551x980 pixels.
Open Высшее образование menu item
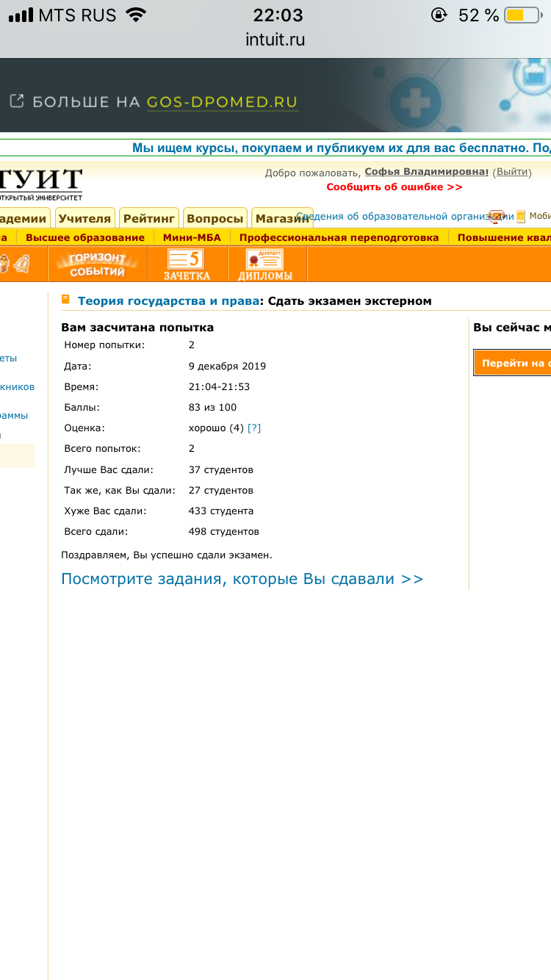coord(85,237)
